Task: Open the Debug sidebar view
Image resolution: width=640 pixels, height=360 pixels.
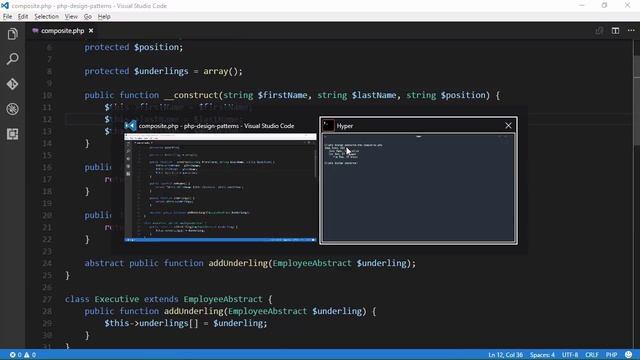Action: pyautogui.click(x=12, y=109)
